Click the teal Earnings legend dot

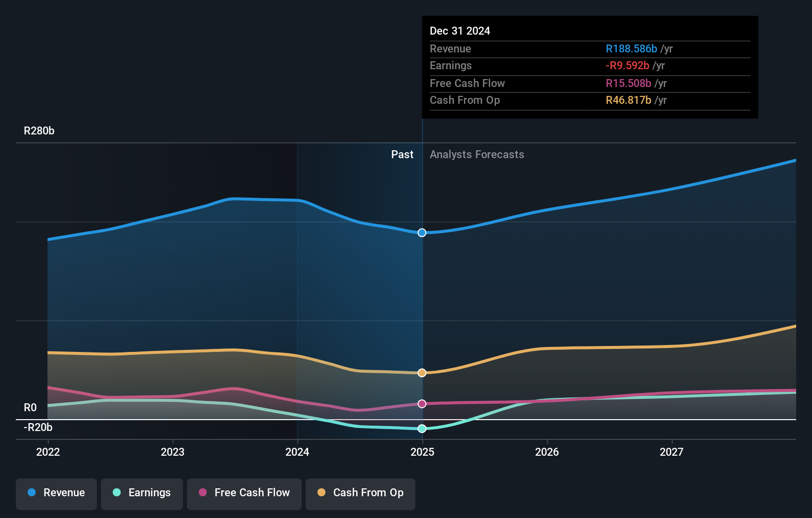click(x=116, y=493)
